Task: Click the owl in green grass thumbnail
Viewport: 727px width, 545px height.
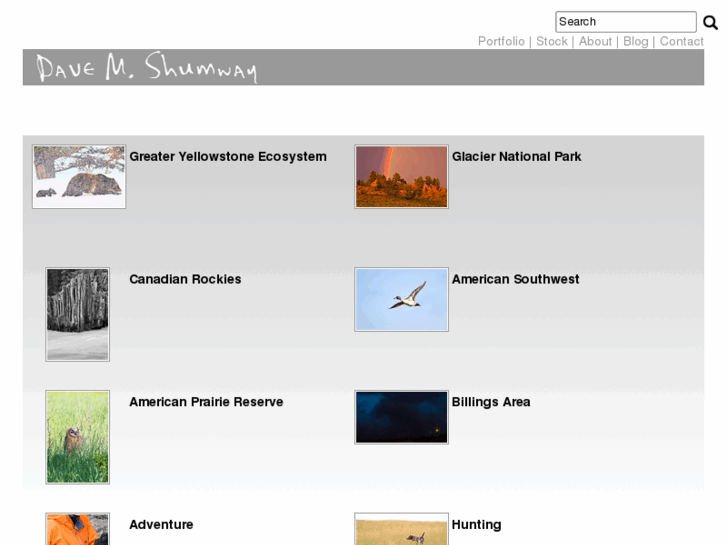Action: (77, 437)
